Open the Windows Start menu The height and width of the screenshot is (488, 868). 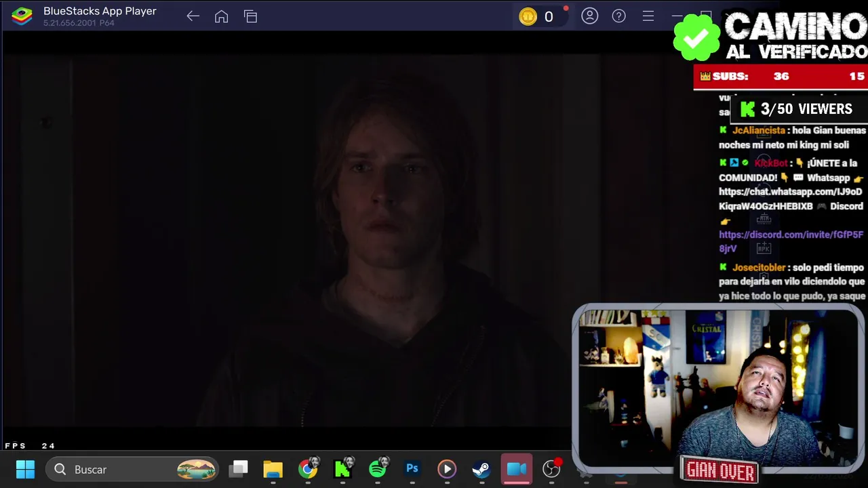point(25,469)
